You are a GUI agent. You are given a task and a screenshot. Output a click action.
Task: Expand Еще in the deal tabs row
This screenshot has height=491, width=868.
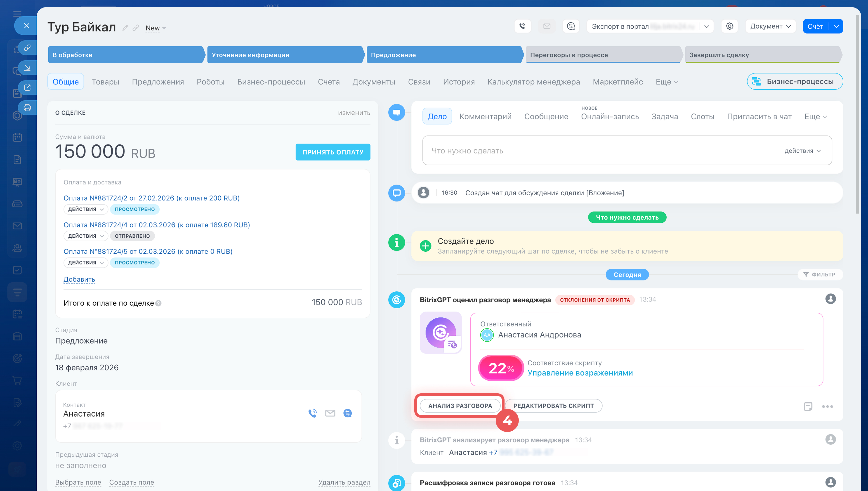pyautogui.click(x=666, y=82)
